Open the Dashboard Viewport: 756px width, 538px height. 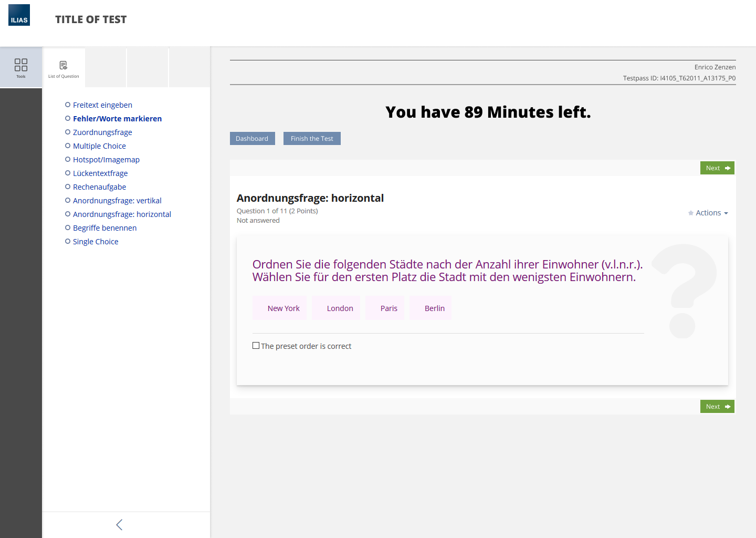point(252,139)
